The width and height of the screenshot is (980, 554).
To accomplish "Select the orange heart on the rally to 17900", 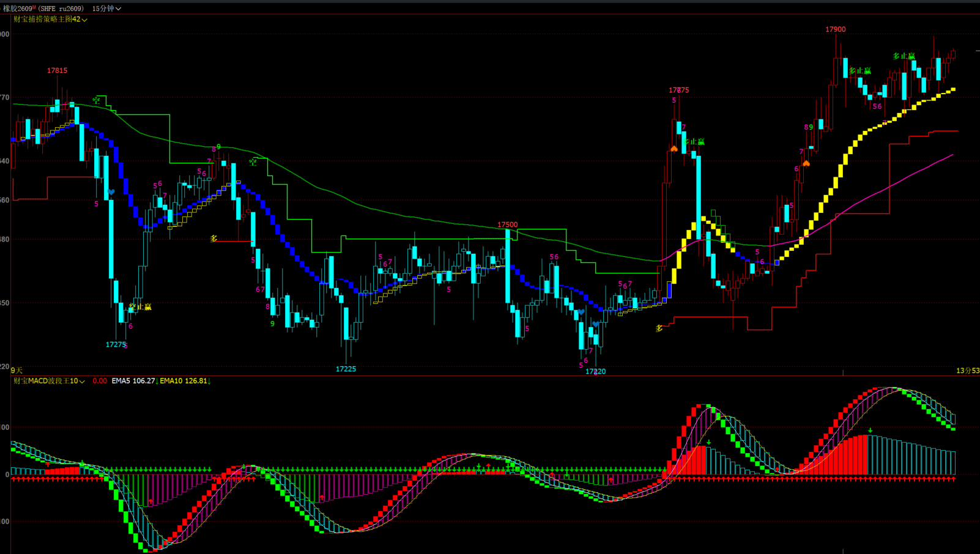I will 806,163.
